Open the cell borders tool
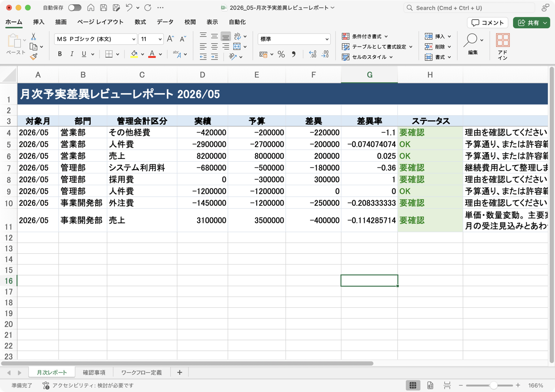 point(109,54)
